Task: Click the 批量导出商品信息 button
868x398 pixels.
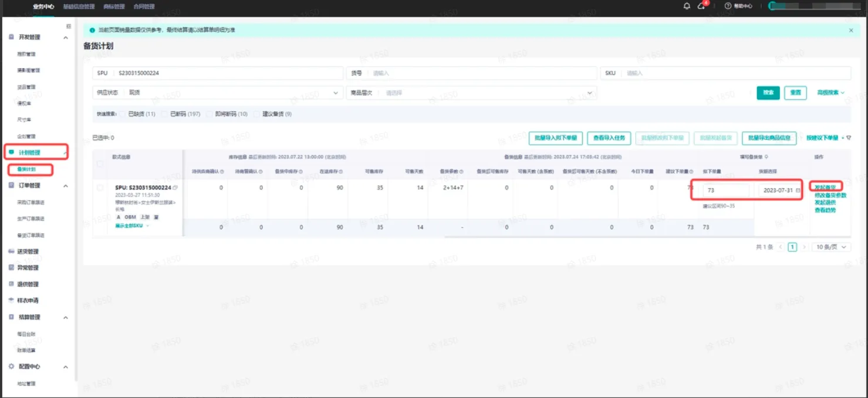Action: click(769, 138)
